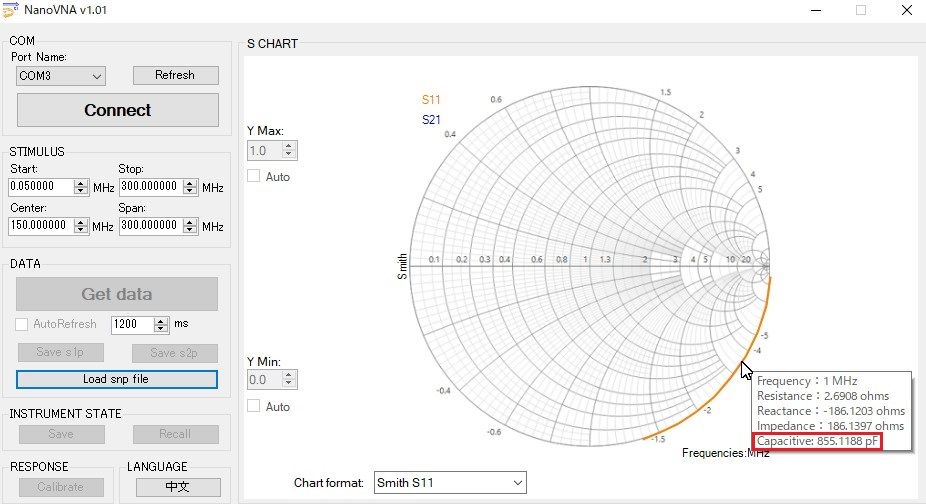Increase Y Max with up arrow
926x504 pixels.
(x=289, y=147)
